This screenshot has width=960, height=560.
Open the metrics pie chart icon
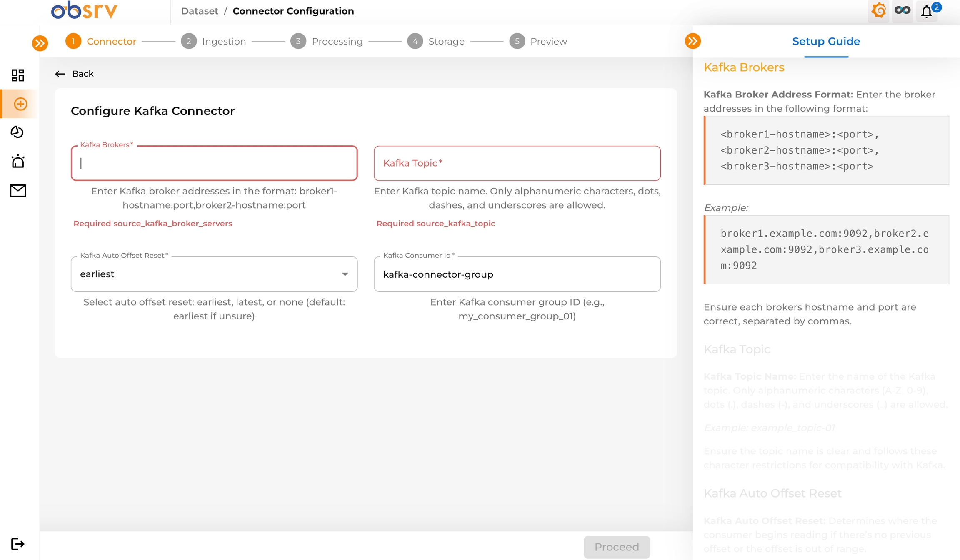[x=17, y=132]
